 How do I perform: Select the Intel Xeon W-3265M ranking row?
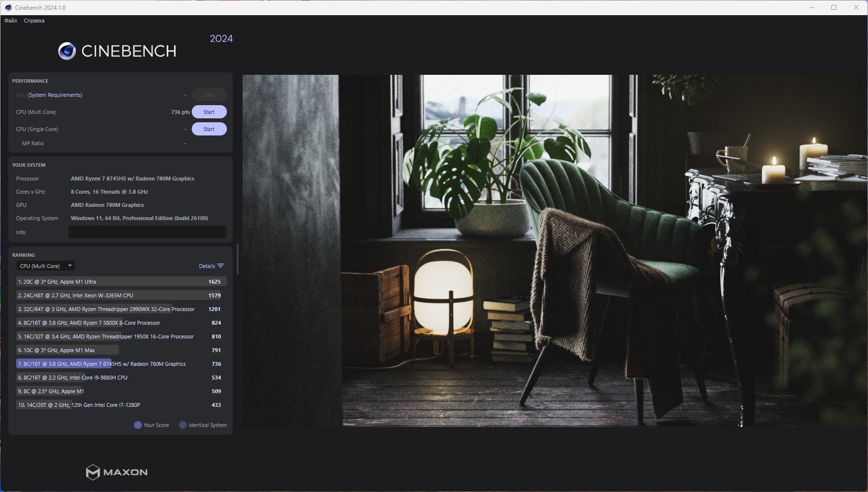(121, 295)
